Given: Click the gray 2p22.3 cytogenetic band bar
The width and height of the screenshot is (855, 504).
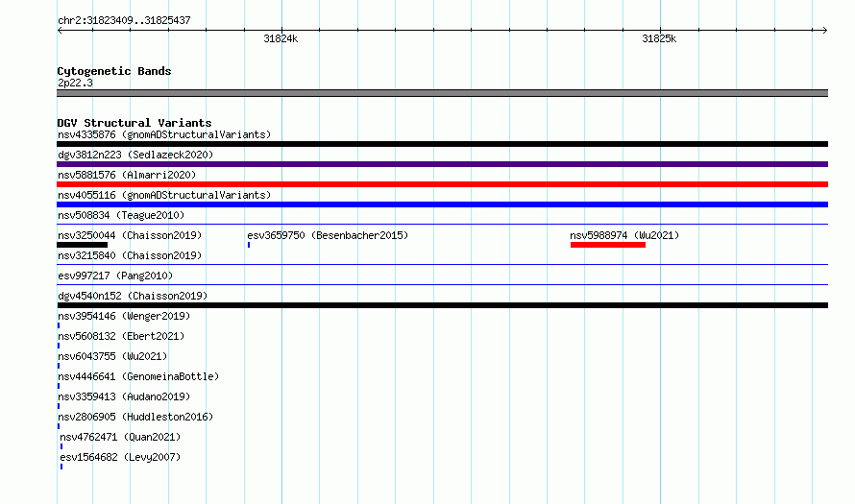Looking at the screenshot, I should 442,93.
